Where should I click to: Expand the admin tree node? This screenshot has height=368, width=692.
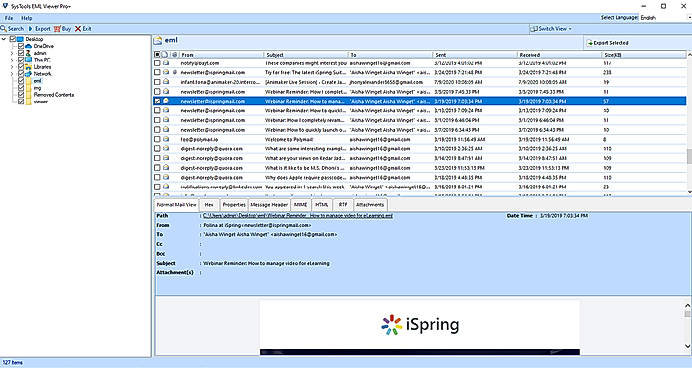click(12, 53)
